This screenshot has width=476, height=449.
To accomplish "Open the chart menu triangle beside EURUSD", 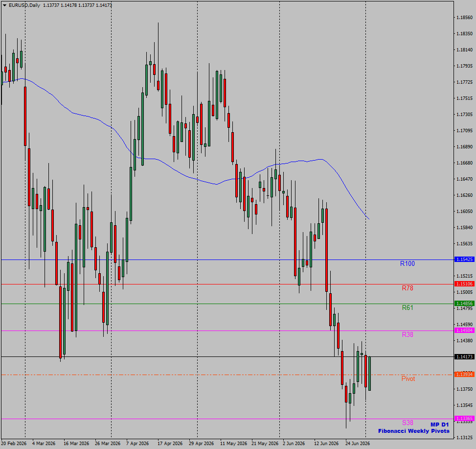I will 4,5.
